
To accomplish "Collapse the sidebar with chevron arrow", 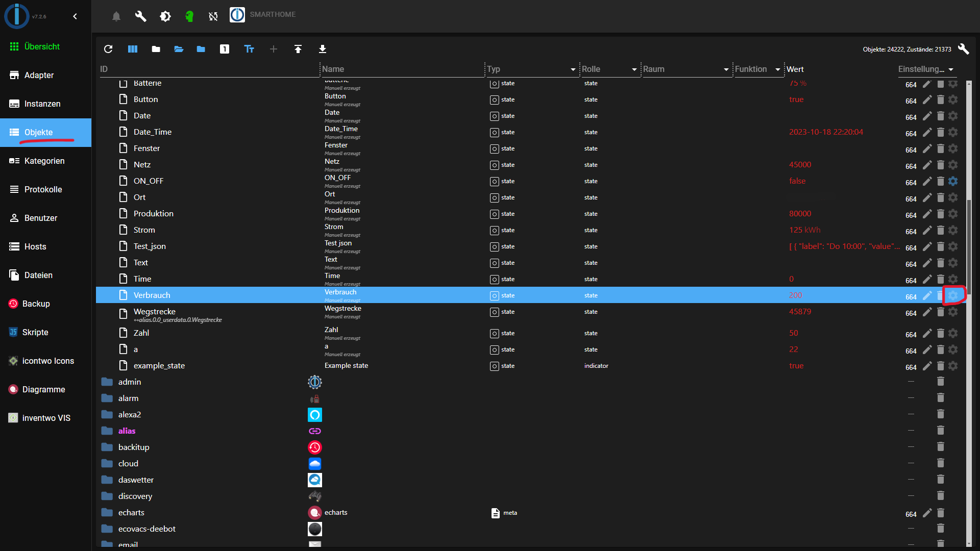I will click(x=75, y=16).
